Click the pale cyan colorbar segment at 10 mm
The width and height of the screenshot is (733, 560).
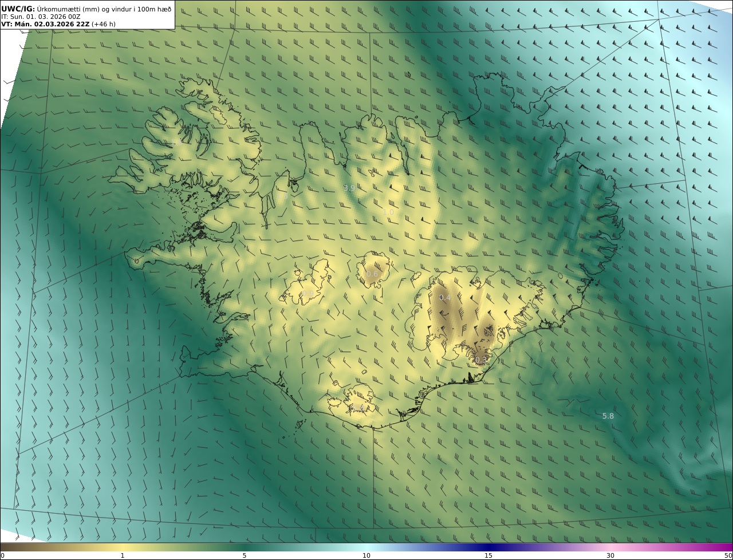tap(366, 547)
